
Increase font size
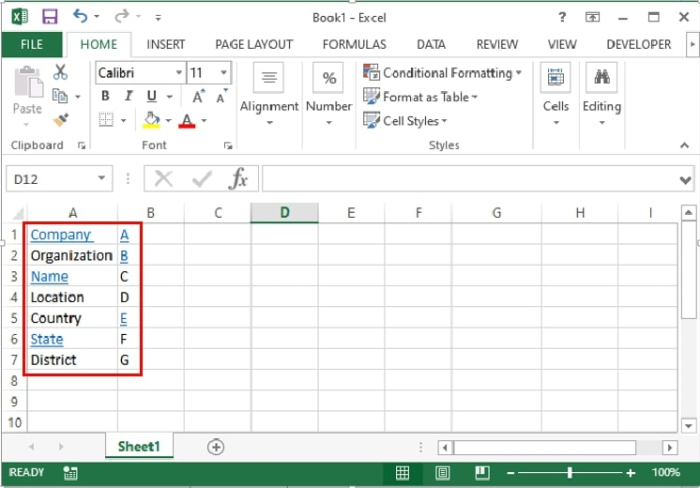pyautogui.click(x=198, y=96)
